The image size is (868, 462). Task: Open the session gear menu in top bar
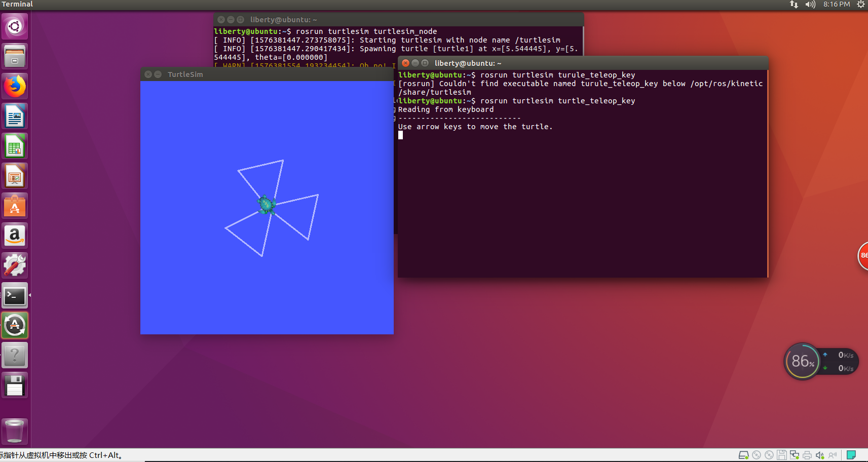click(x=860, y=5)
